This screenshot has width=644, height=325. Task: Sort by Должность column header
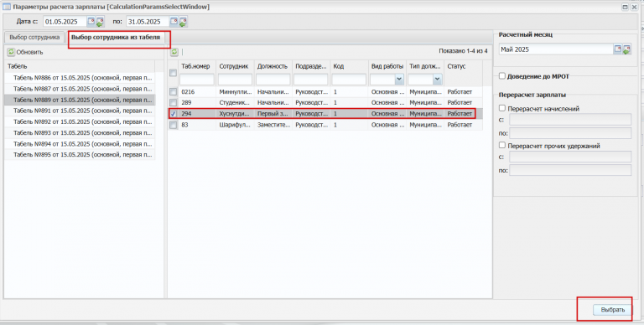273,66
